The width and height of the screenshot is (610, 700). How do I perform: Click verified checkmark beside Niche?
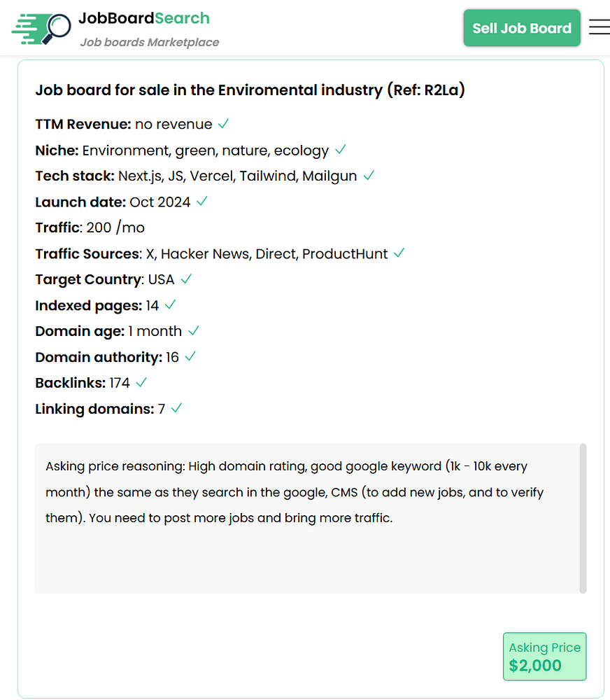(x=340, y=150)
